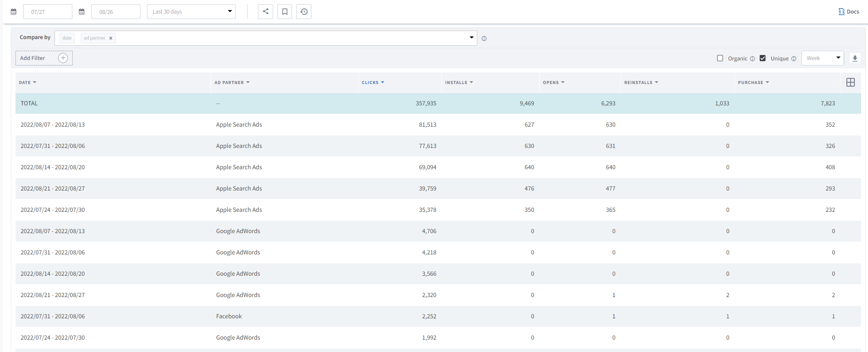This screenshot has width=868, height=352.
Task: Click clicks value 81,513
Action: tap(427, 125)
